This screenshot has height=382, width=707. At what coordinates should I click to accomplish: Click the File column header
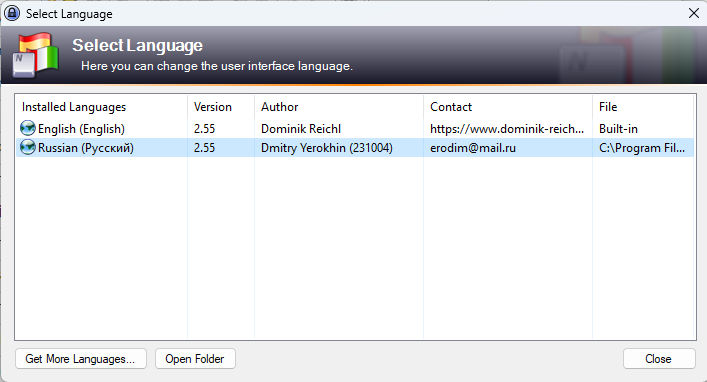click(643, 107)
